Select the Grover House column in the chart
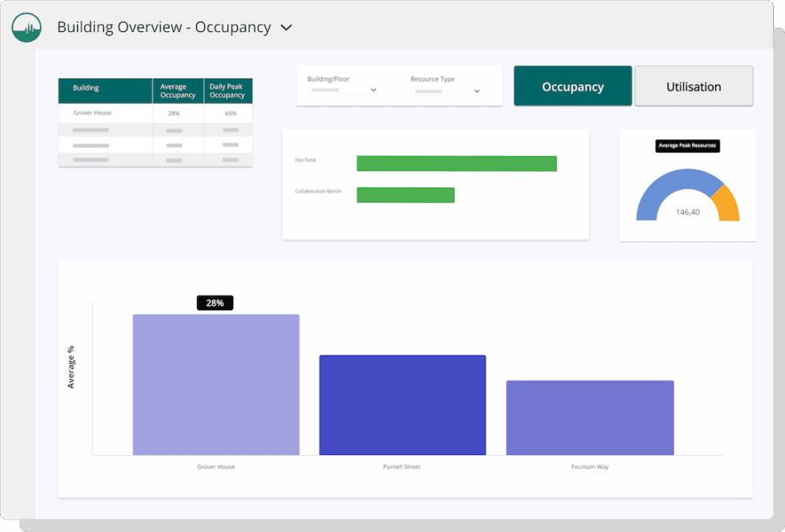The width and height of the screenshot is (785, 532). click(x=215, y=385)
